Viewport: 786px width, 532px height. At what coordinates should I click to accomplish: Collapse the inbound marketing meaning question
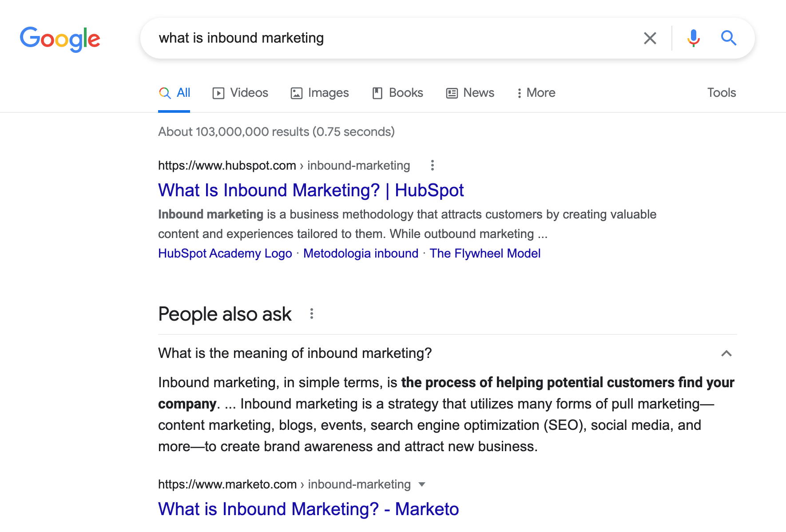(x=726, y=353)
